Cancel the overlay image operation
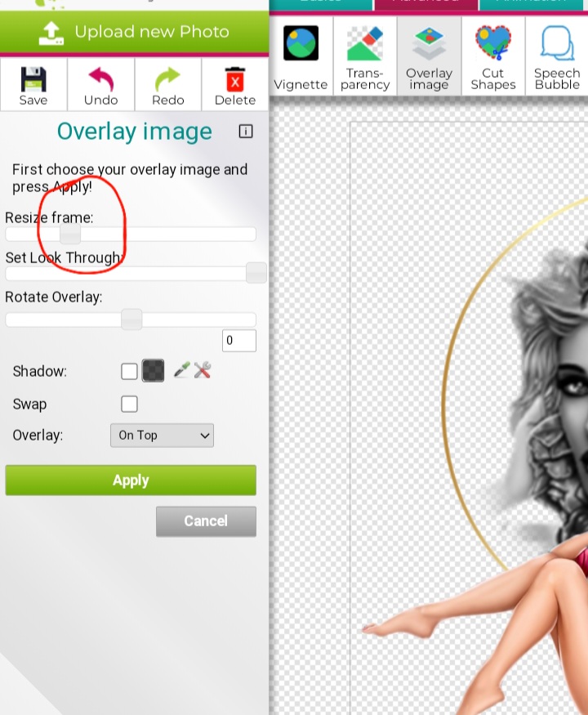Screen dimensions: 588x715 click(x=206, y=521)
